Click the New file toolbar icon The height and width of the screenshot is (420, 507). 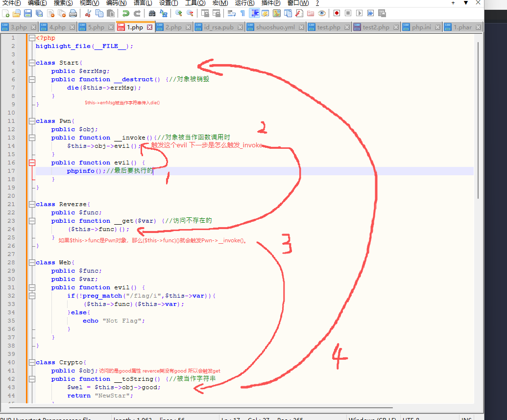tap(5, 13)
